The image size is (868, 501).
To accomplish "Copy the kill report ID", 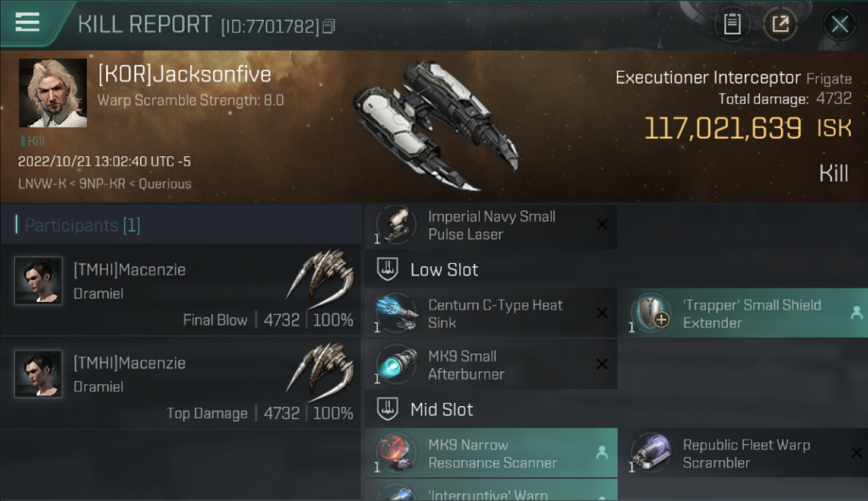I will pos(329,27).
